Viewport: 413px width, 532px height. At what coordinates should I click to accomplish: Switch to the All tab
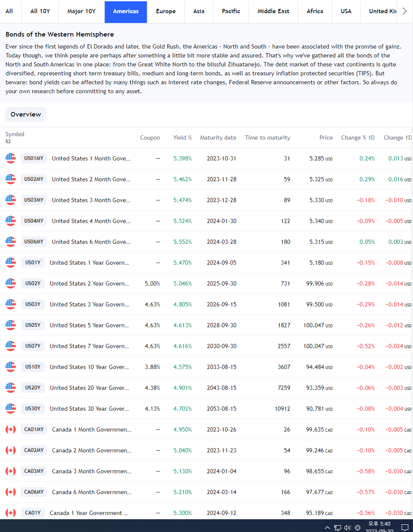tap(9, 11)
